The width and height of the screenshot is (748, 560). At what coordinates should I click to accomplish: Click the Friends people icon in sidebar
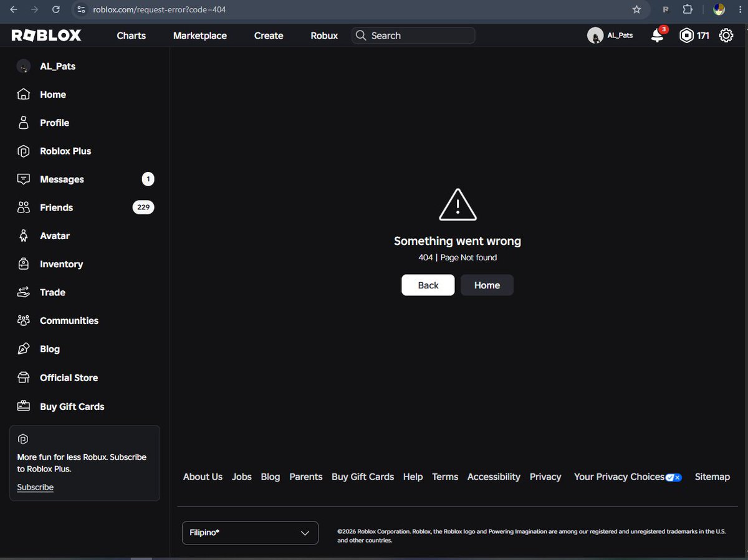(24, 207)
